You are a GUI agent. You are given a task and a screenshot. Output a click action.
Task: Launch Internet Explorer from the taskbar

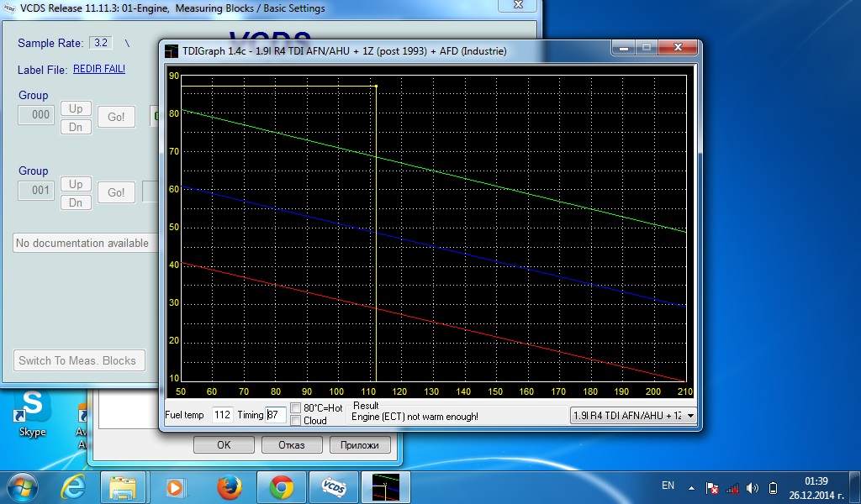point(74,486)
